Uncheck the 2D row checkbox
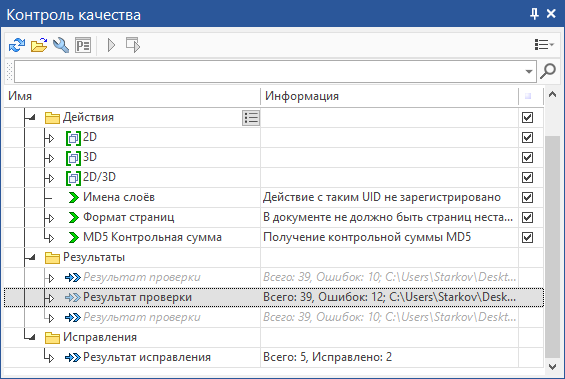Screen dimensions: 565x379 click(528, 138)
